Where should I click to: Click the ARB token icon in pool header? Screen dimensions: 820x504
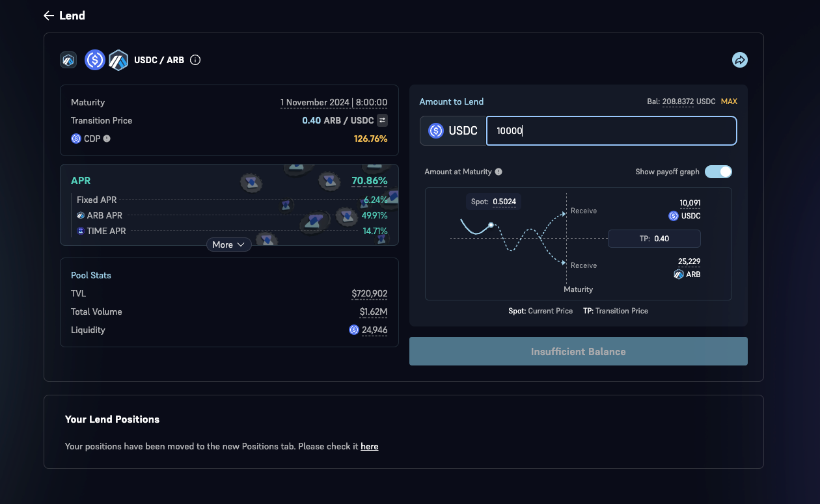tap(118, 60)
